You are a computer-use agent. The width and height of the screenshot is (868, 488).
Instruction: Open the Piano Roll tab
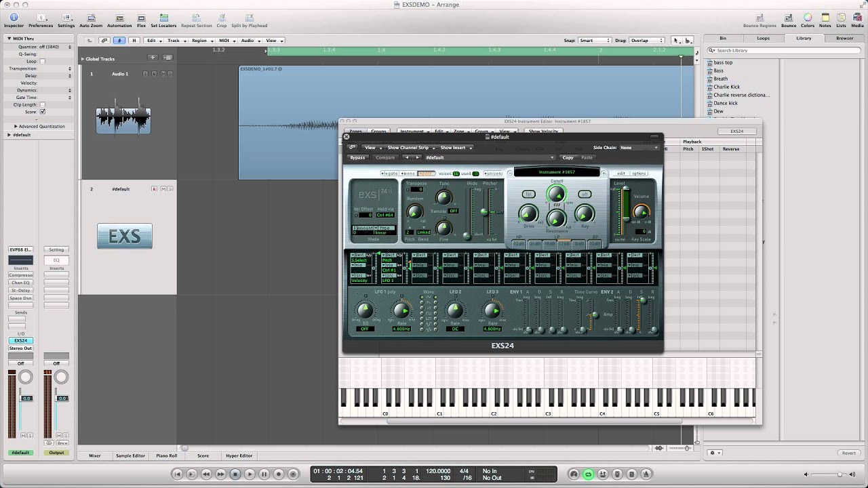click(x=166, y=455)
